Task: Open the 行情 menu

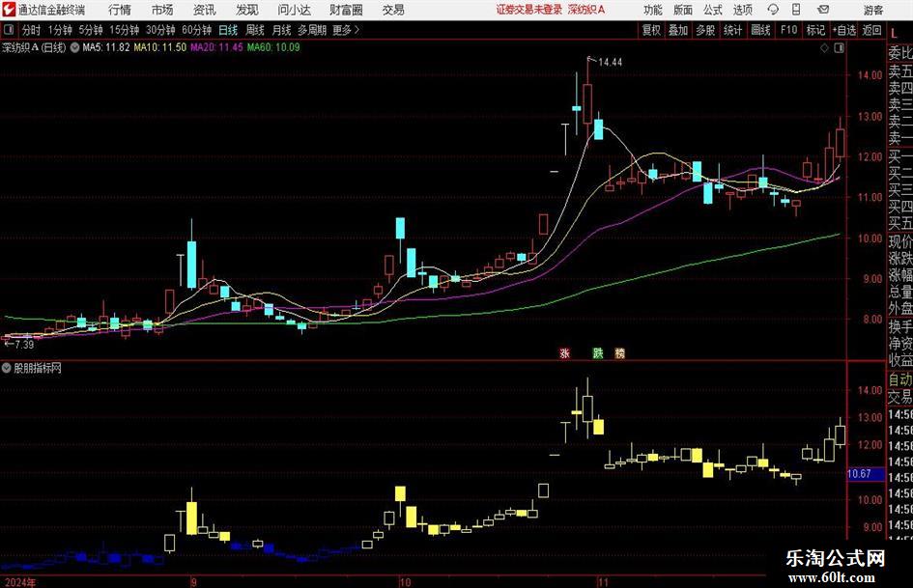Action: click(120, 10)
